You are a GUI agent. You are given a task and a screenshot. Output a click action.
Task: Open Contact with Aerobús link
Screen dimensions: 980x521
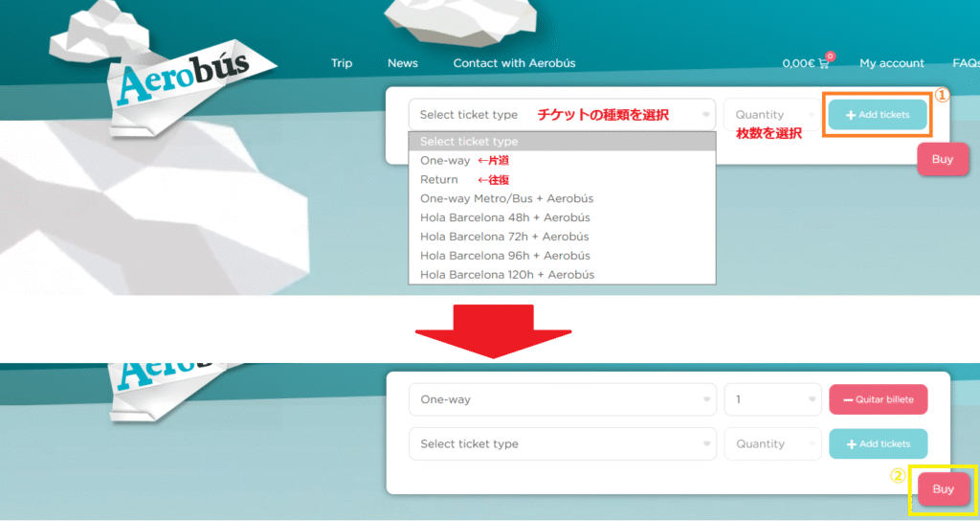(514, 63)
